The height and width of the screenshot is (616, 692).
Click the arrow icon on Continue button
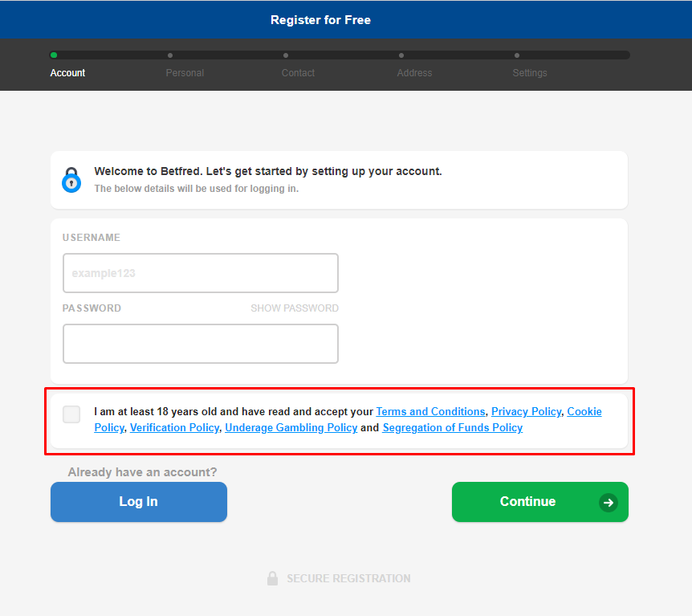click(x=608, y=503)
